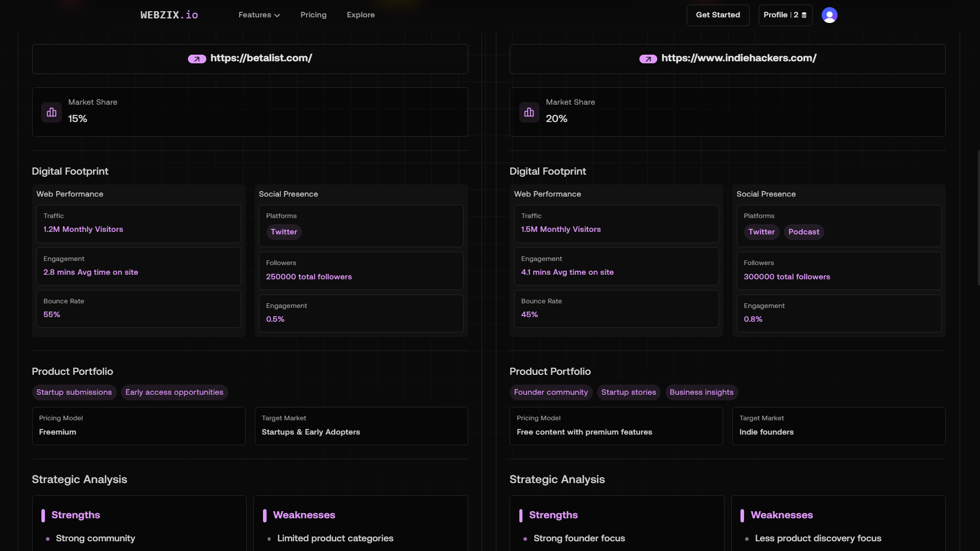The image size is (980, 551).
Task: Click the Limited product categories weakness item
Action: click(335, 538)
